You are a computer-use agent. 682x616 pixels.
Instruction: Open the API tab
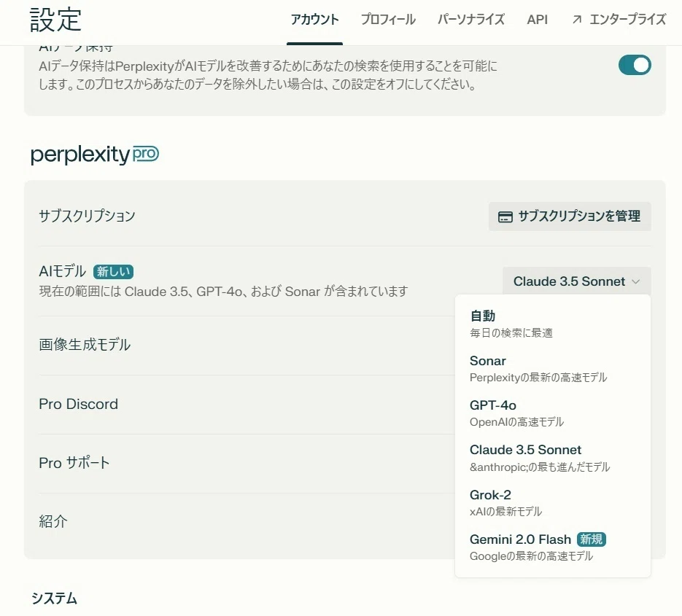point(537,20)
